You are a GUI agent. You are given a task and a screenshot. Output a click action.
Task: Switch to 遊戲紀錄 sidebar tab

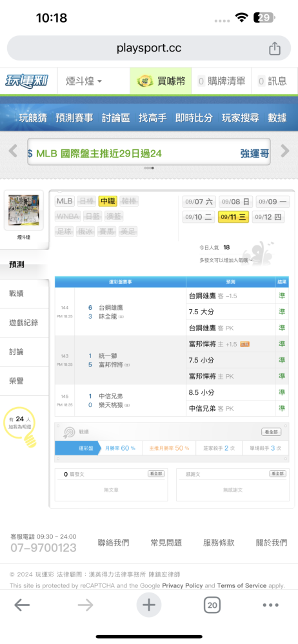click(x=25, y=323)
